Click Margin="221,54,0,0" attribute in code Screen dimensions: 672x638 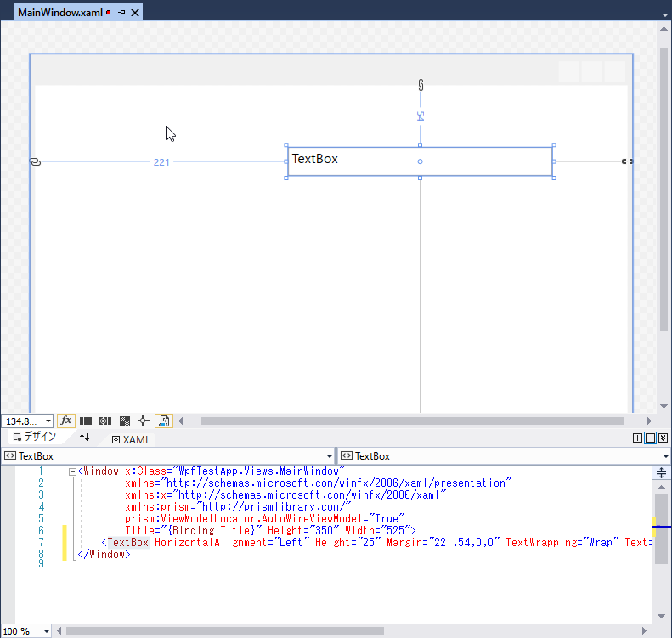pyautogui.click(x=443, y=543)
